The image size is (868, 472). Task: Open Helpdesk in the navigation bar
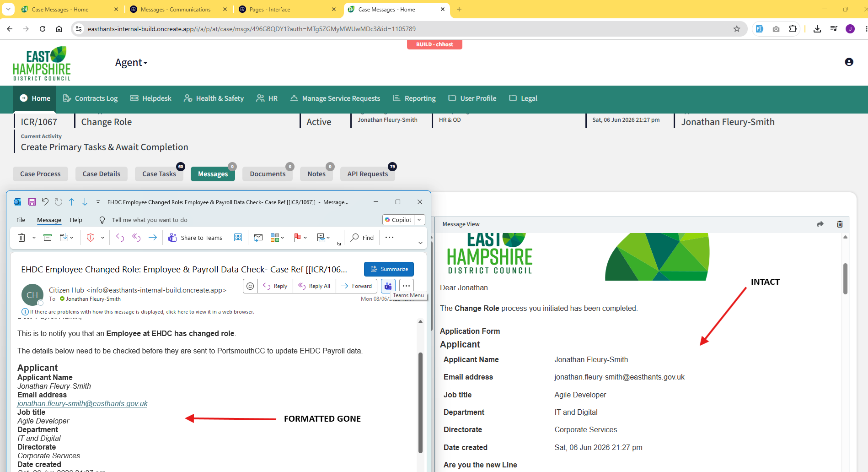point(150,98)
